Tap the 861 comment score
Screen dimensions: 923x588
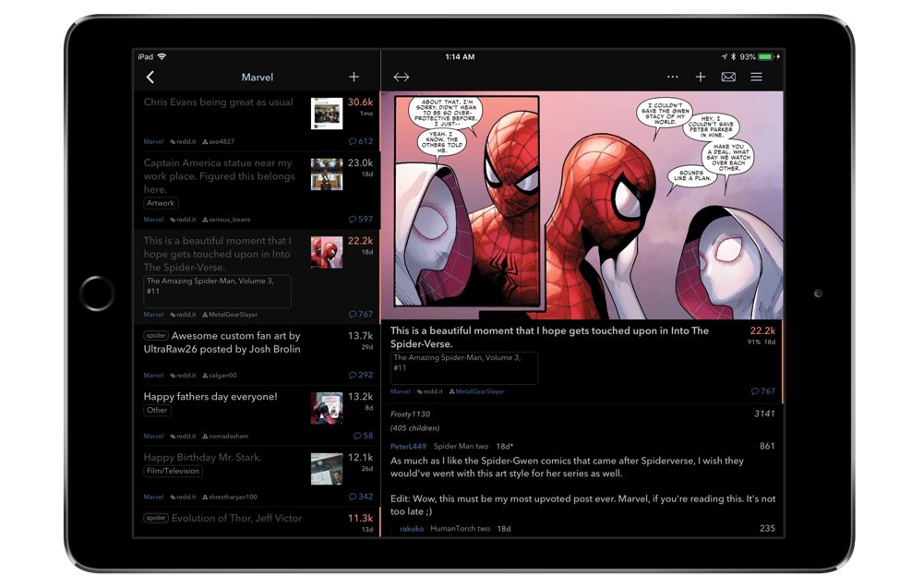click(x=767, y=446)
